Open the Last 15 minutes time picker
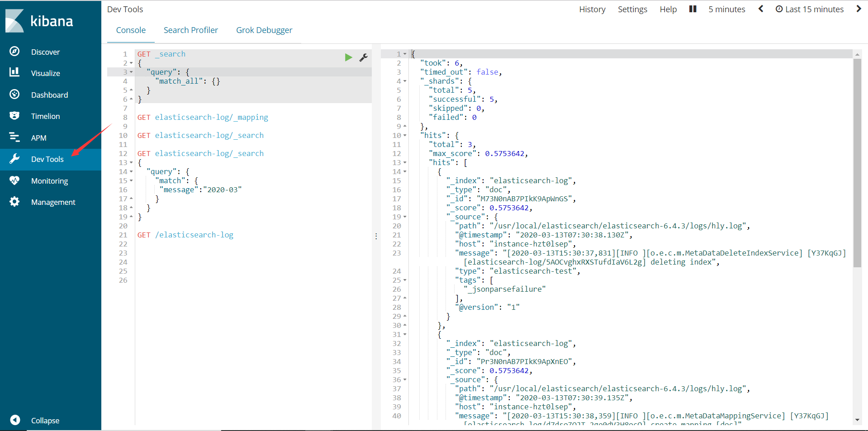868x431 pixels. (x=810, y=9)
